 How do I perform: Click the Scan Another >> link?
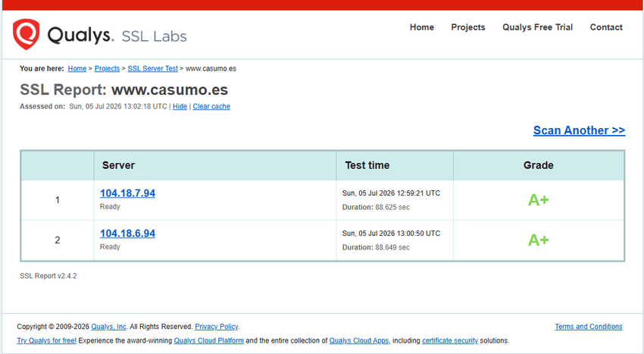[x=579, y=130]
